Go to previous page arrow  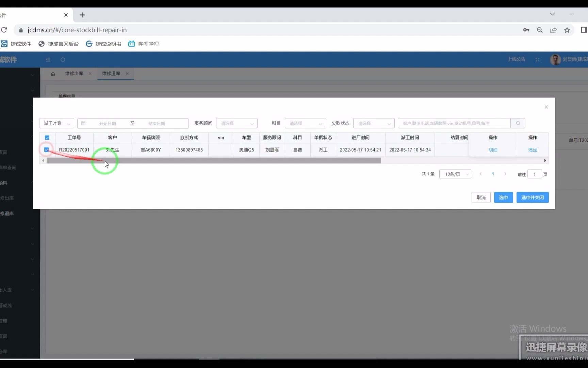click(480, 174)
